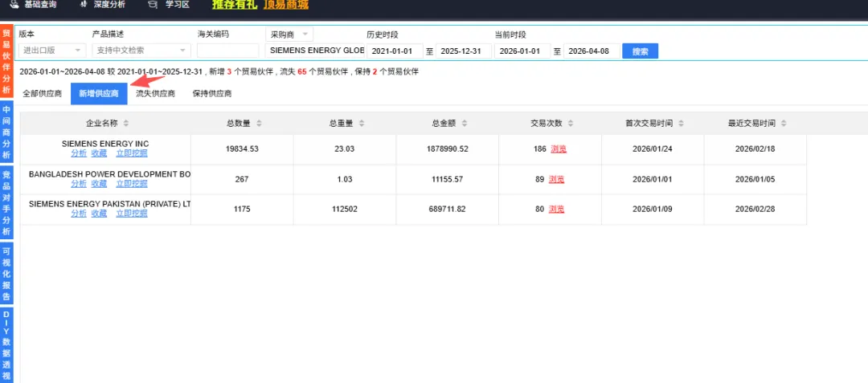Click 浏览 next to 80 transactions

tap(556, 209)
